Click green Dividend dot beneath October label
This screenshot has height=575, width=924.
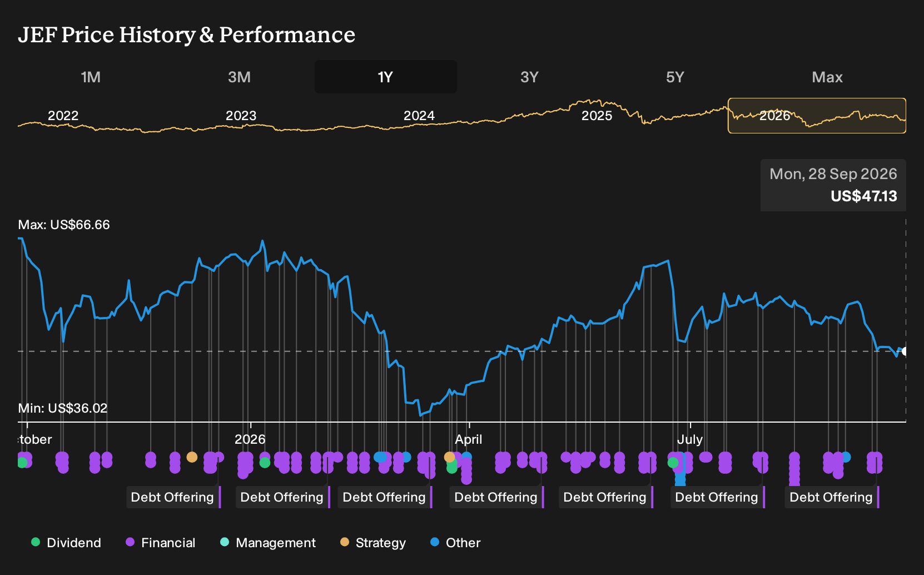22,462
